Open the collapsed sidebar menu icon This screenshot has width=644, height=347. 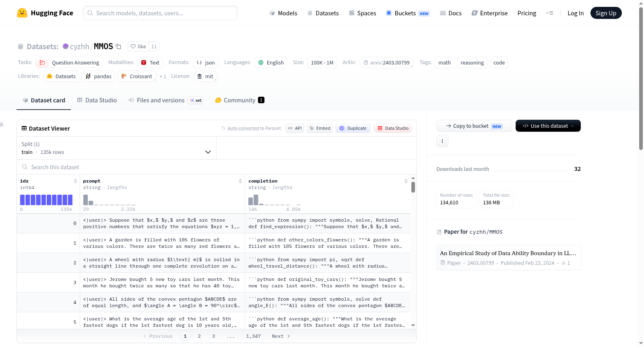[x=2, y=125]
